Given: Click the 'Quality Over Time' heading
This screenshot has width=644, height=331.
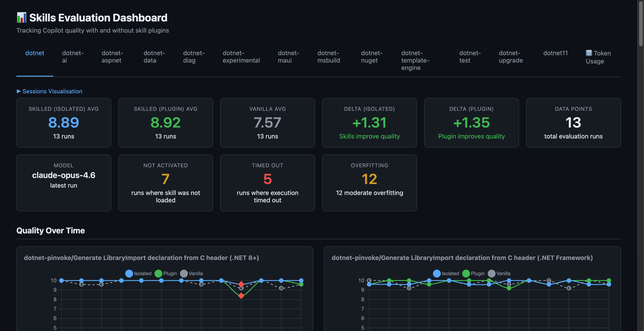Looking at the screenshot, I should pyautogui.click(x=51, y=230).
